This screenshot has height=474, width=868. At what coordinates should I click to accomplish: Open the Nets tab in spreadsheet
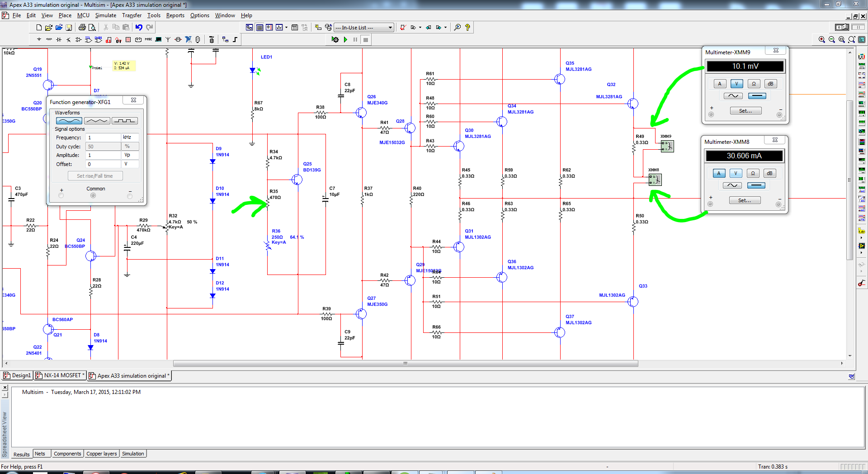[x=40, y=454]
